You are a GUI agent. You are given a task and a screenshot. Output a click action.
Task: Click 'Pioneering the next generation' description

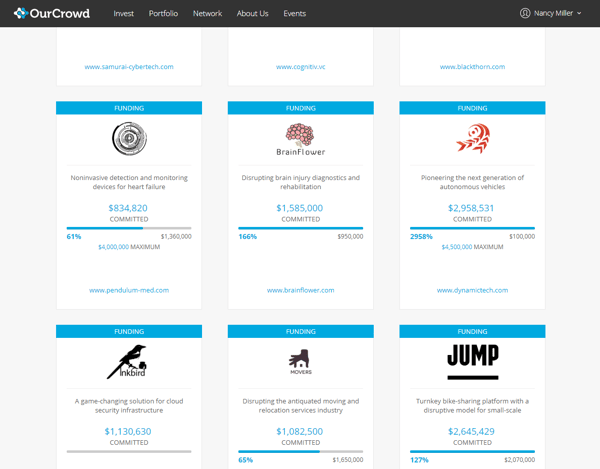click(473, 182)
